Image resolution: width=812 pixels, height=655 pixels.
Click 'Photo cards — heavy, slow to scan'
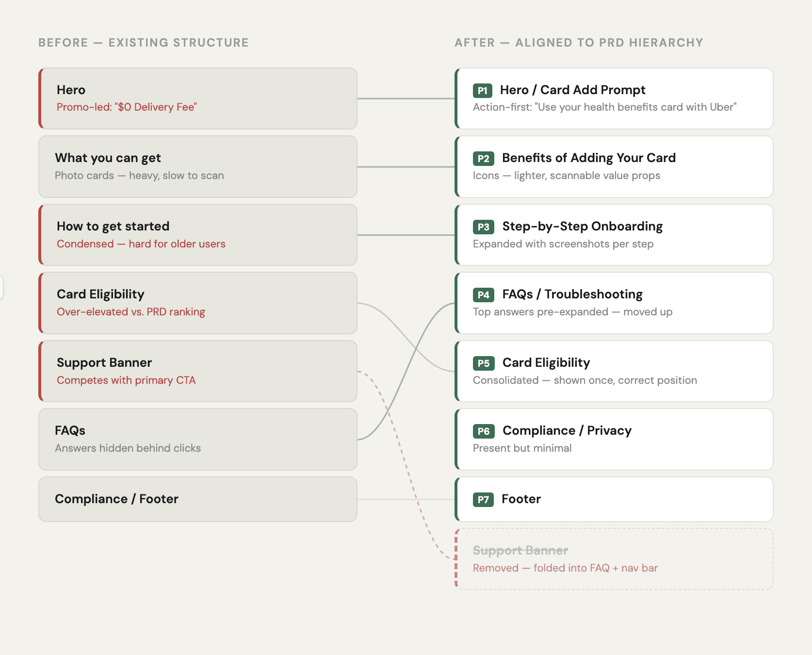pos(139,175)
